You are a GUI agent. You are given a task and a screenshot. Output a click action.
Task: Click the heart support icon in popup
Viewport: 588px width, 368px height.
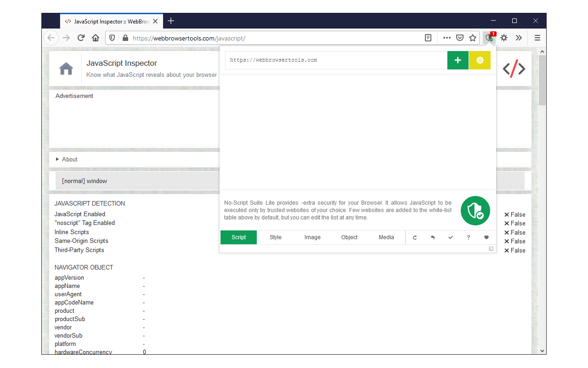coord(486,237)
